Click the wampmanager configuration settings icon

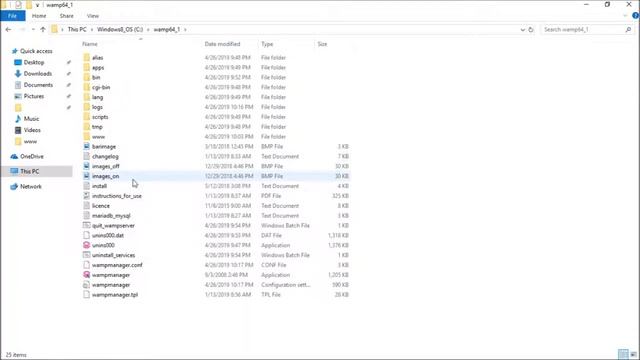pyautogui.click(x=87, y=285)
